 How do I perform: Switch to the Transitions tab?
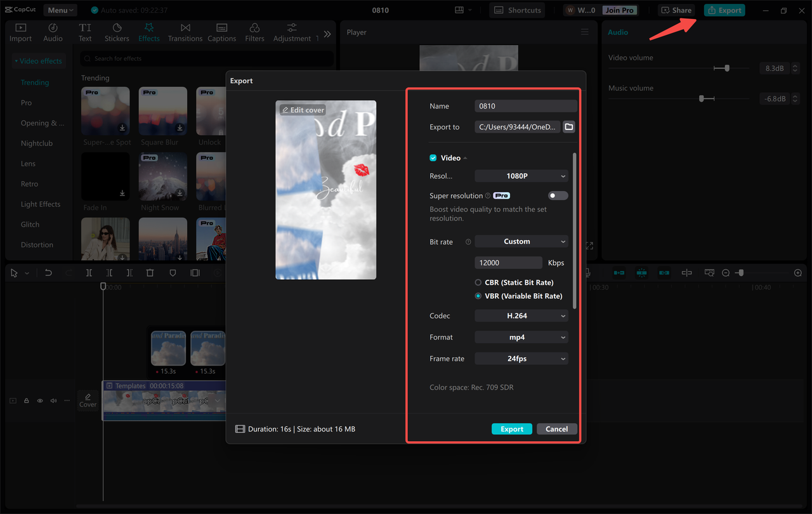[185, 32]
